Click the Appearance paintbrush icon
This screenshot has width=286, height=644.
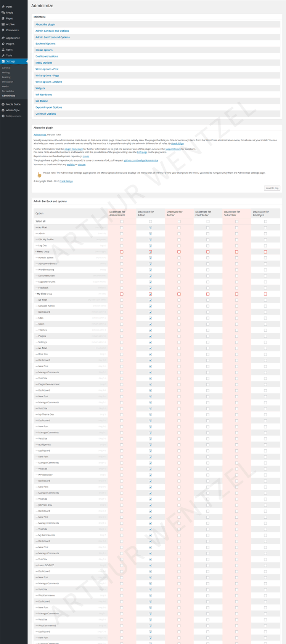[x=3, y=38]
